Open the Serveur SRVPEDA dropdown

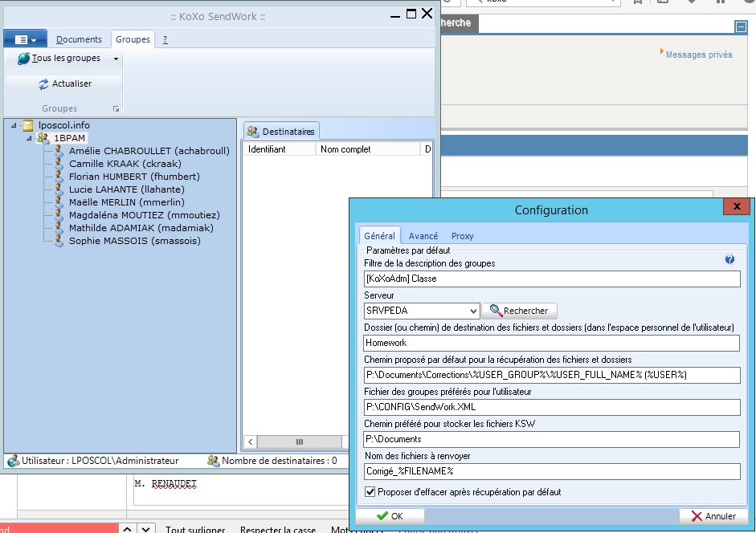[x=473, y=311]
